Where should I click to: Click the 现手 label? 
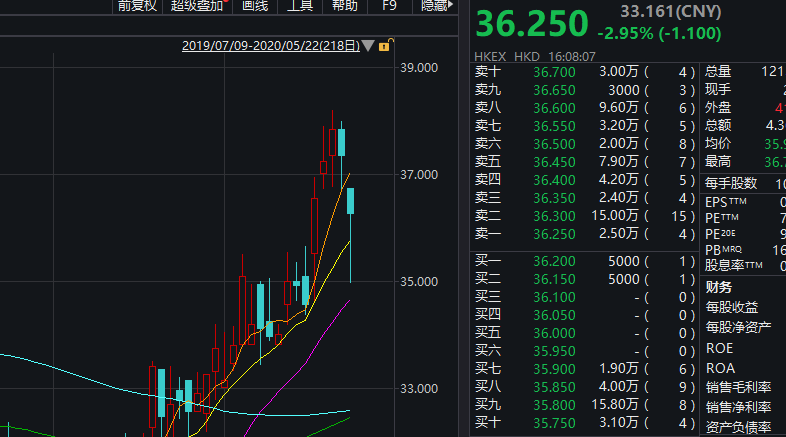point(718,90)
